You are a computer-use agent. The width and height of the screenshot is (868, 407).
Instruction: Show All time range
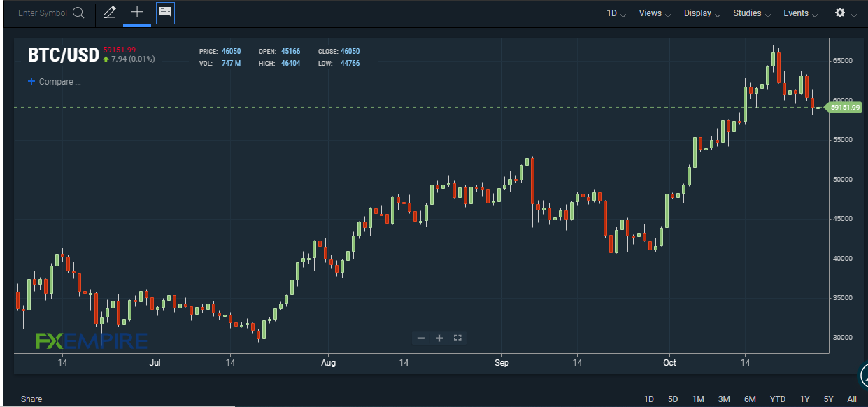coord(851,399)
